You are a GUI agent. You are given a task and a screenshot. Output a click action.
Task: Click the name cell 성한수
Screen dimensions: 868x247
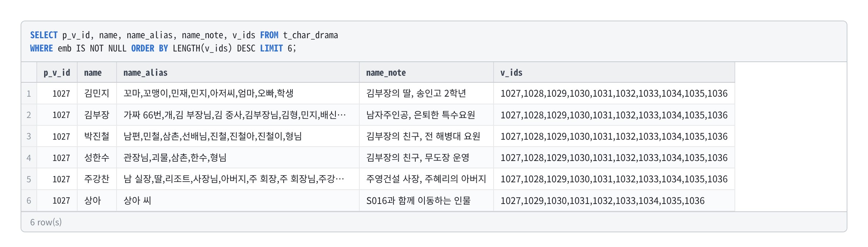coord(97,158)
